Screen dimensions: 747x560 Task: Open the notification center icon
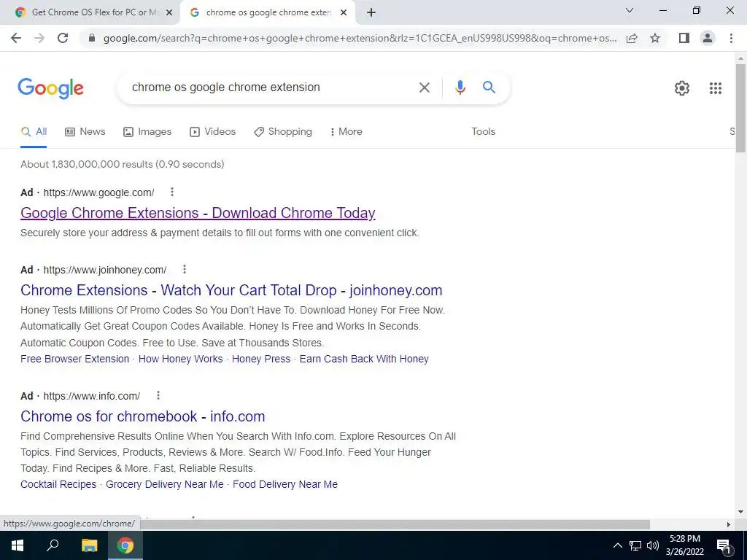[724, 545]
